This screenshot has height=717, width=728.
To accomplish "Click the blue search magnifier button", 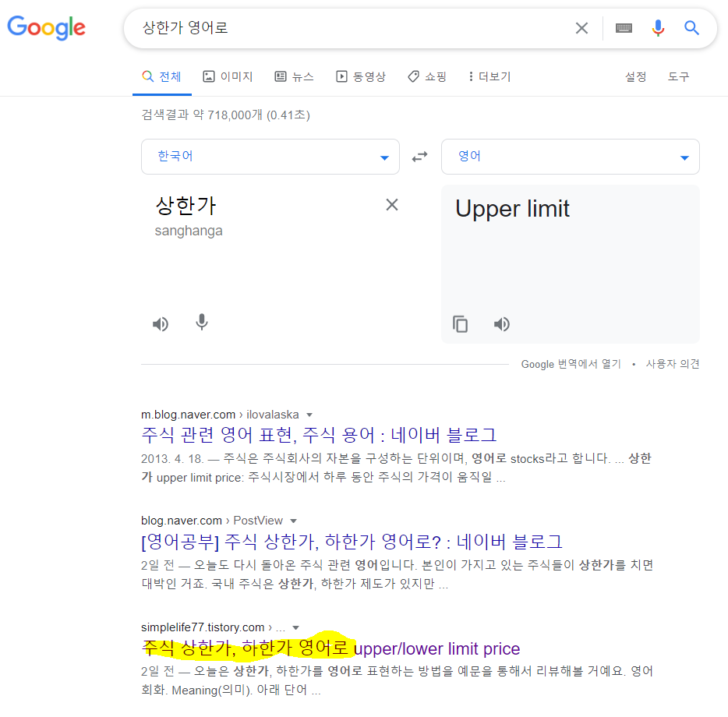I will point(691,28).
